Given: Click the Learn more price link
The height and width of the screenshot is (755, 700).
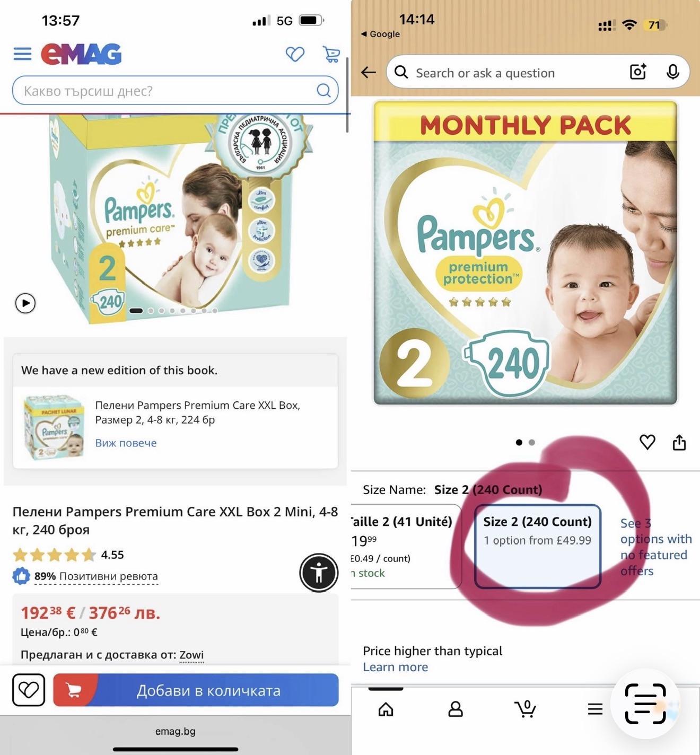Looking at the screenshot, I should (395, 667).
